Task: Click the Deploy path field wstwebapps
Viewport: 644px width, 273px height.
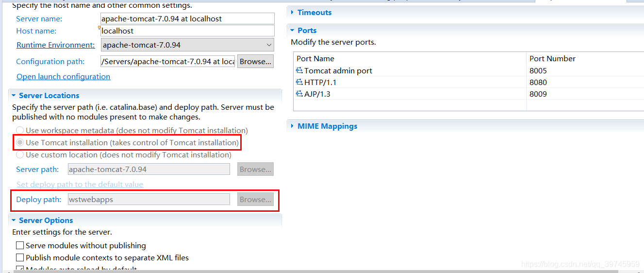Action: tap(149, 200)
